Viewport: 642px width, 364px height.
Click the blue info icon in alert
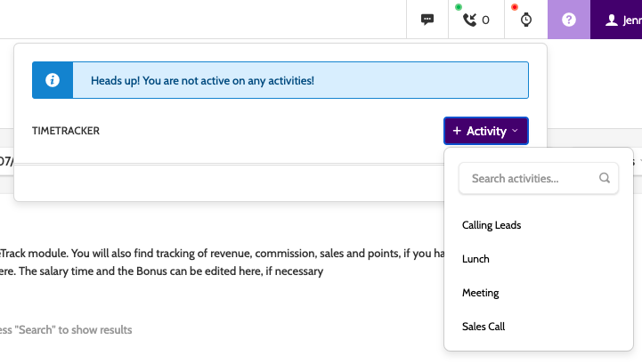53,80
